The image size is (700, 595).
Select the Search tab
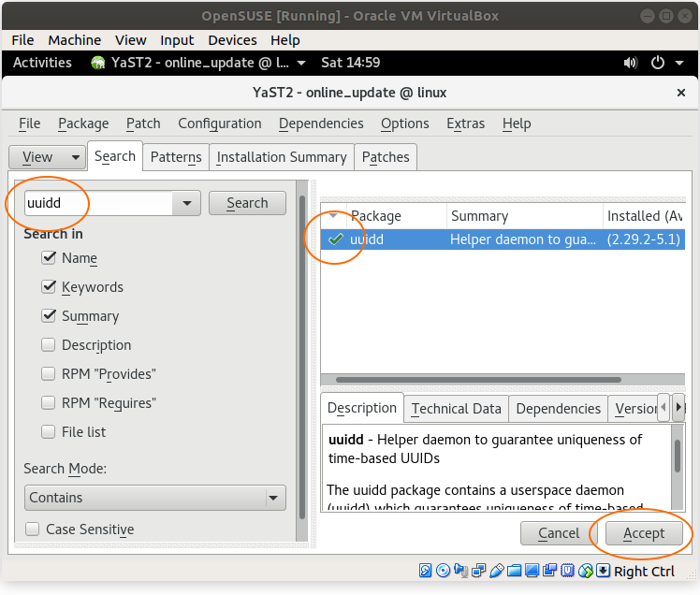pyautogui.click(x=115, y=156)
